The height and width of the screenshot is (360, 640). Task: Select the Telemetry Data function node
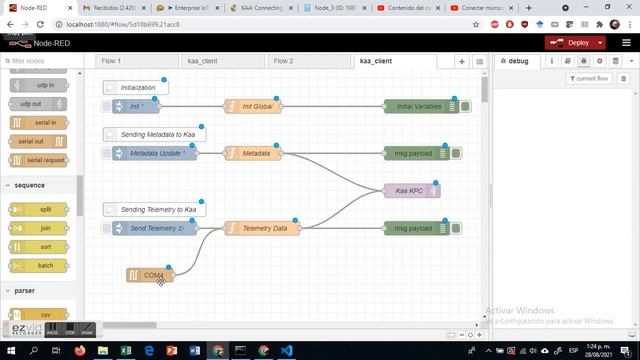click(x=262, y=228)
